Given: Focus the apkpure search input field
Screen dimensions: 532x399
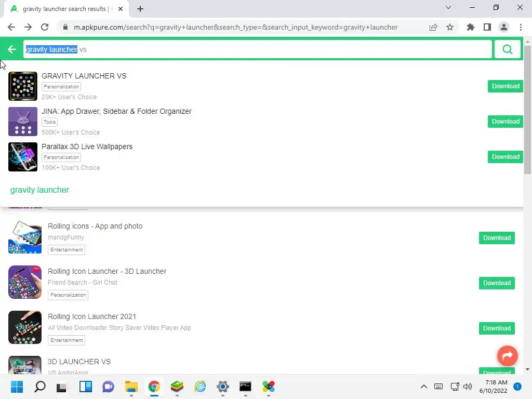Looking at the screenshot, I should click(258, 49).
